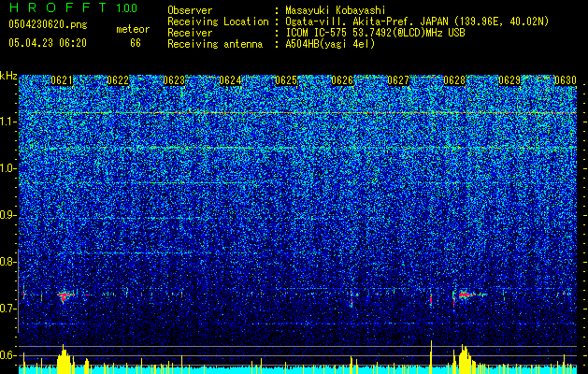The image size is (588, 374).
Task: Click the Receiving Location value line
Action: tap(417, 22)
